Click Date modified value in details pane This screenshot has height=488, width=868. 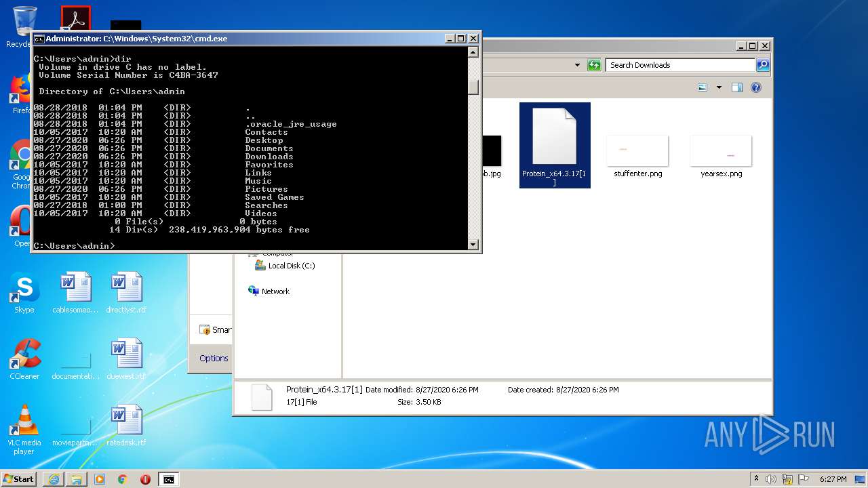click(446, 390)
